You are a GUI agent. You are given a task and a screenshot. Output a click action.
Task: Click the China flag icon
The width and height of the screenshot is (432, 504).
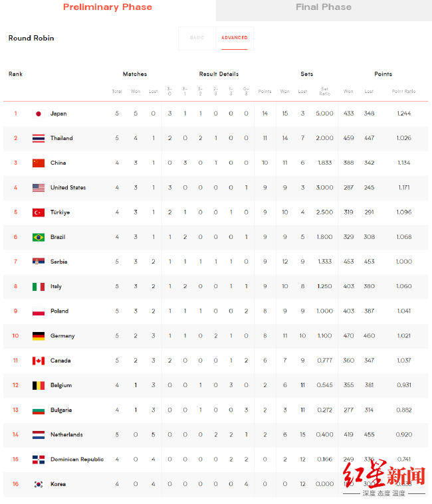coord(39,163)
